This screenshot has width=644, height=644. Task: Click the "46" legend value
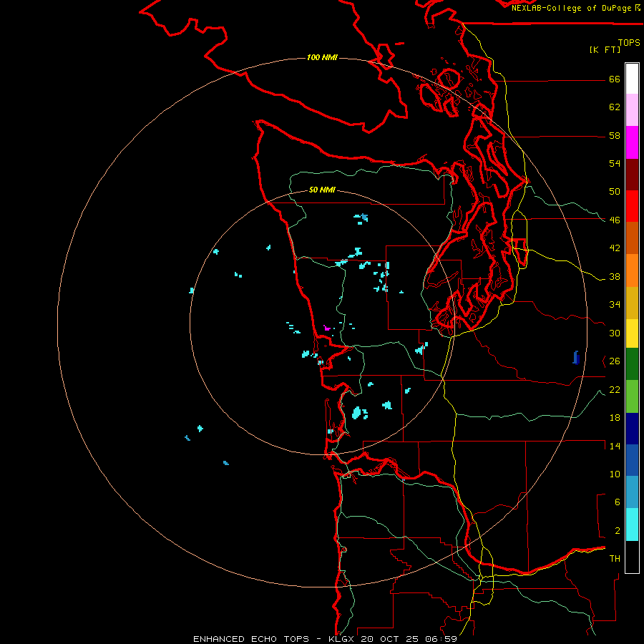click(615, 220)
